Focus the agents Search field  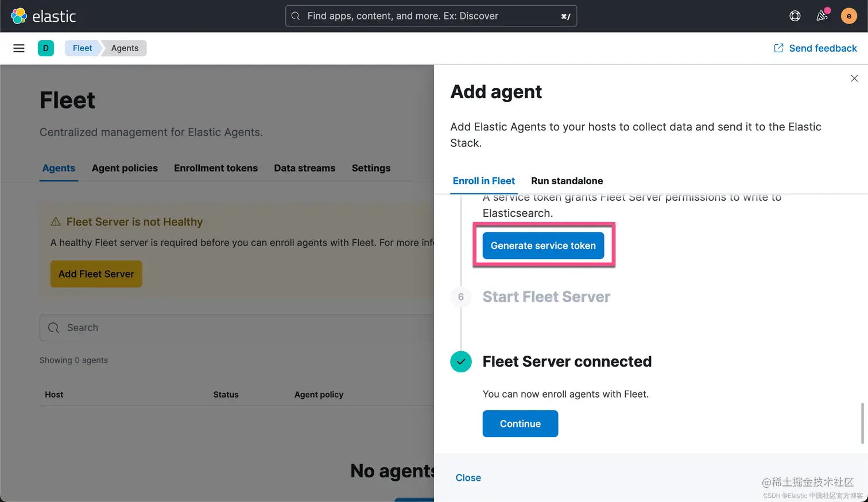237,328
